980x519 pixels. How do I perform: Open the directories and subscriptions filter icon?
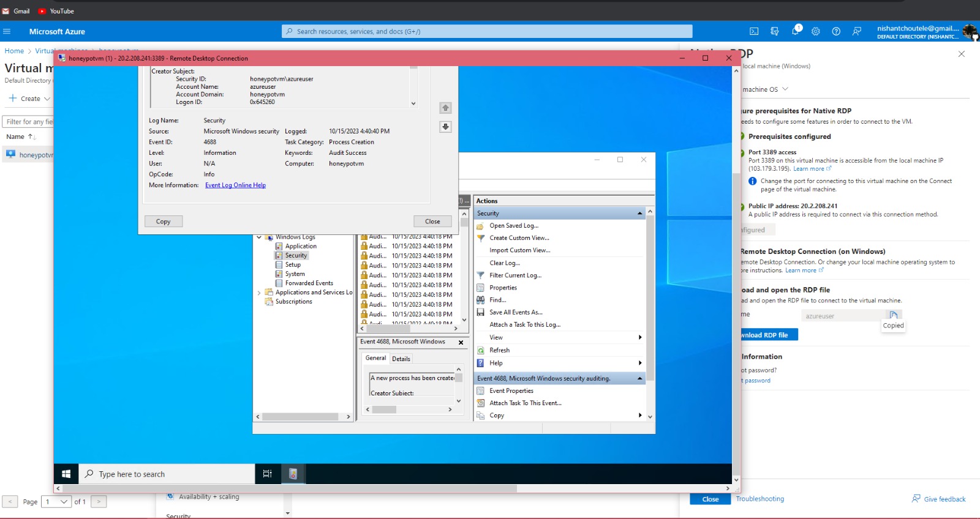(x=775, y=31)
